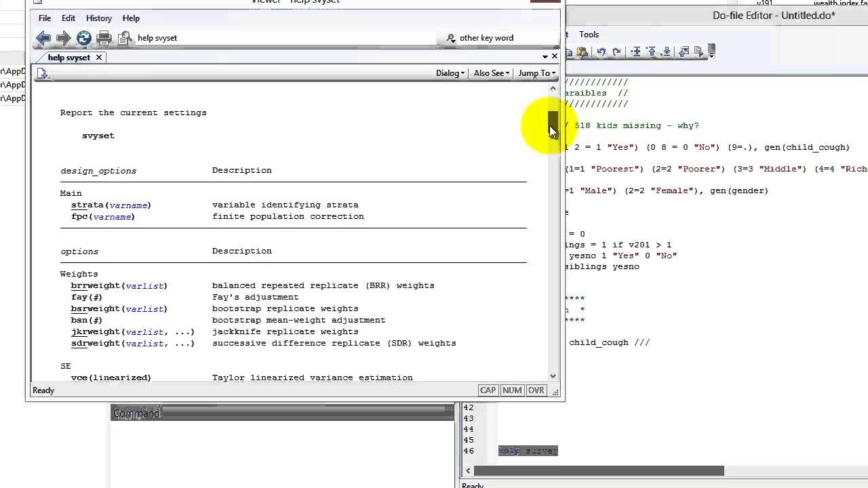
Task: Open the Do-file Editor Tools menu
Action: (x=589, y=35)
